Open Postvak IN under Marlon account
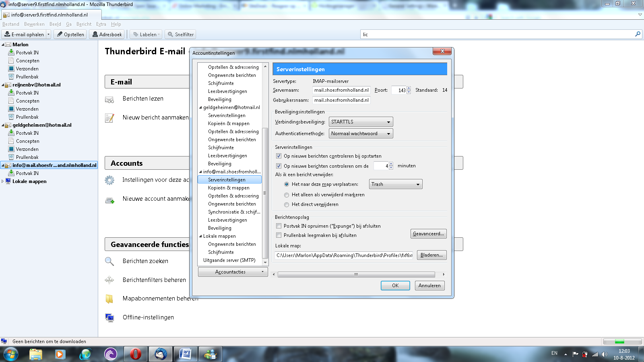The image size is (644, 362). (x=27, y=53)
